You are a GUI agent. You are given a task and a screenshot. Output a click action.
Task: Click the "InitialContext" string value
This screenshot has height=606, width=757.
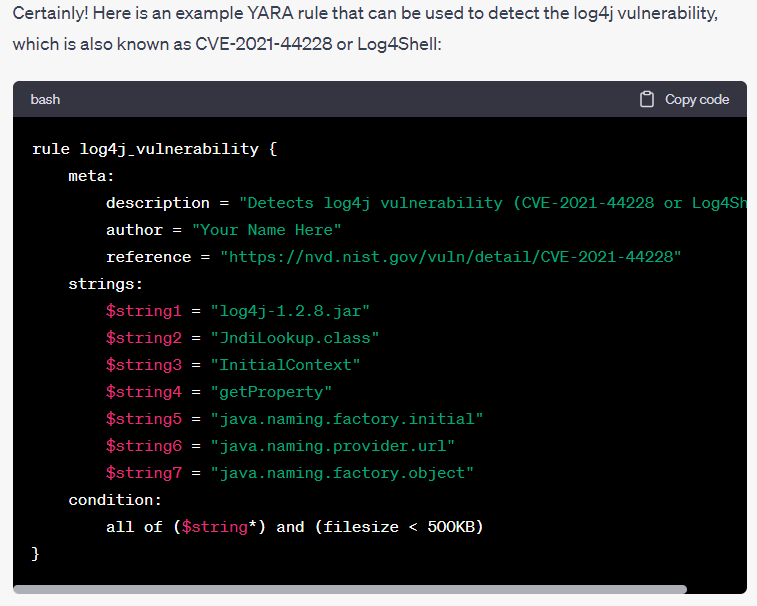pos(285,365)
